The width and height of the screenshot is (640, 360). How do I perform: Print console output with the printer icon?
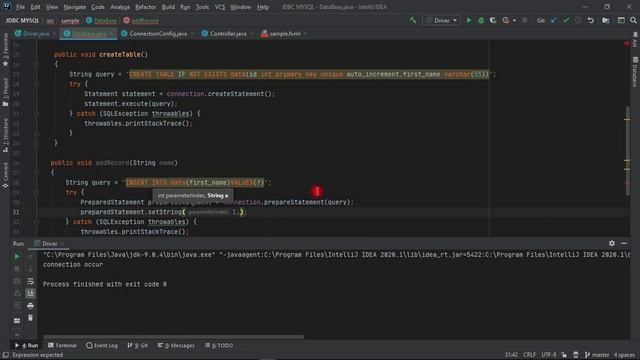tap(31, 306)
